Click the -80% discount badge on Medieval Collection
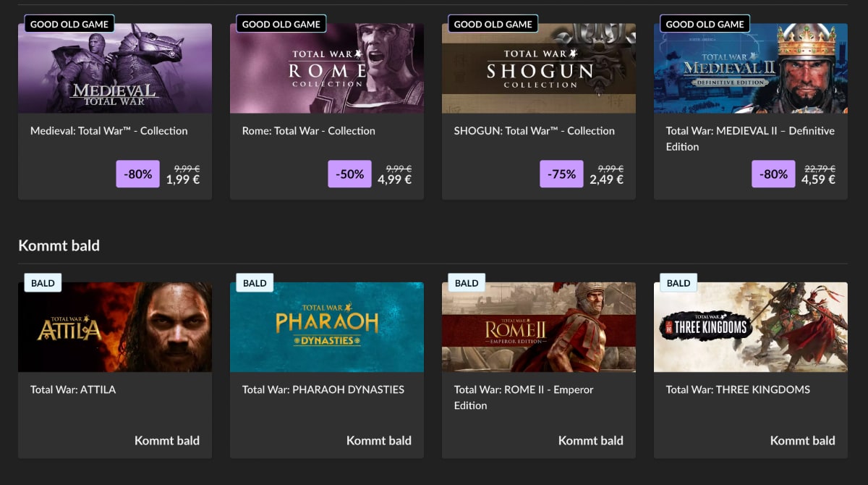868x485 pixels. coord(138,174)
